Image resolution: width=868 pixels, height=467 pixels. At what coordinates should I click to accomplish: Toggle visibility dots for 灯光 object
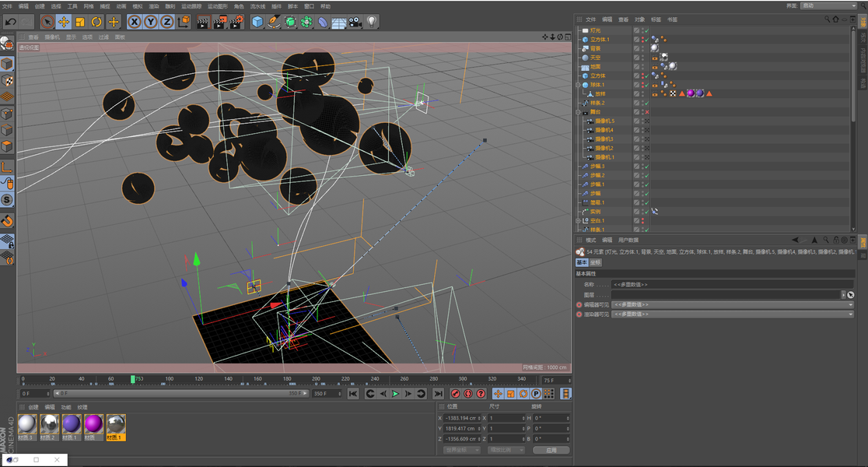tap(642, 30)
